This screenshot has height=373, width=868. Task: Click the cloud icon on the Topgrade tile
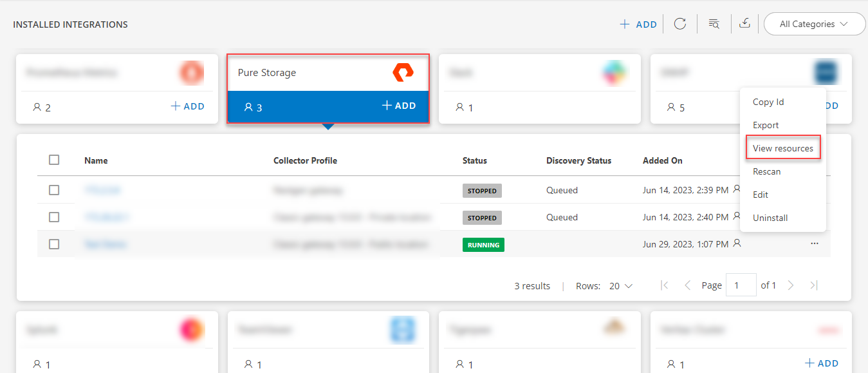click(614, 328)
